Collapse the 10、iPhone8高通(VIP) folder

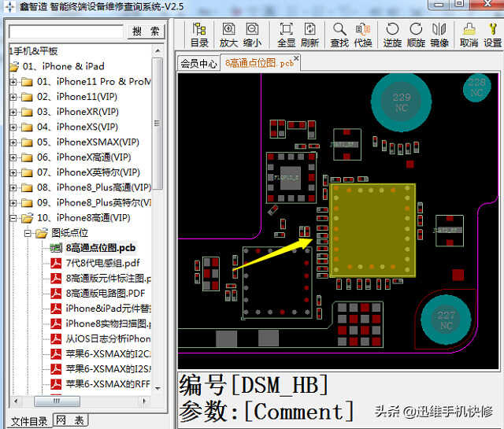13,218
